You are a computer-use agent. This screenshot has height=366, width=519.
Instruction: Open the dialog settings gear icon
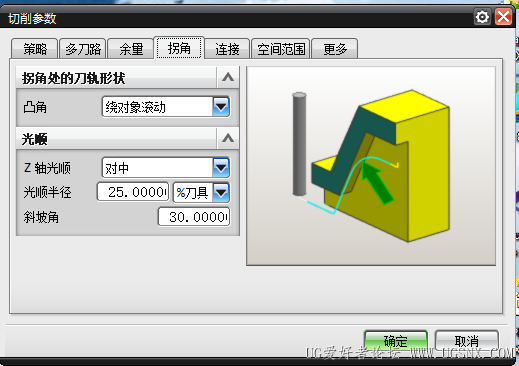[482, 17]
